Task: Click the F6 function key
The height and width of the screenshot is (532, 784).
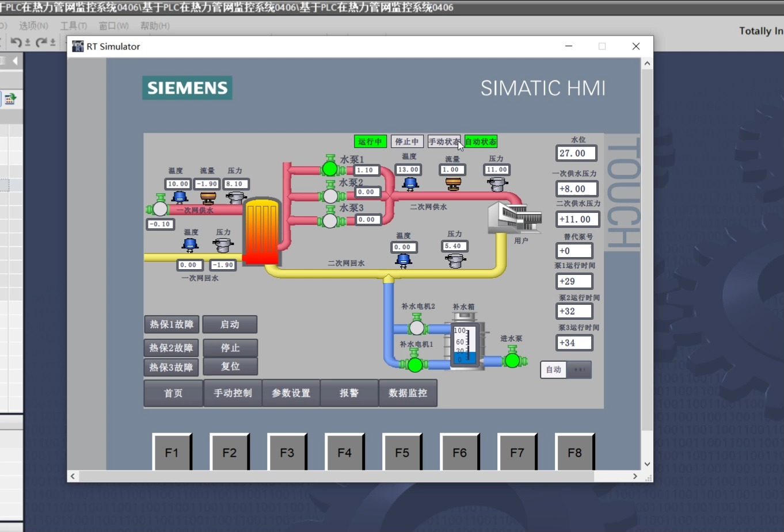Action: [460, 453]
